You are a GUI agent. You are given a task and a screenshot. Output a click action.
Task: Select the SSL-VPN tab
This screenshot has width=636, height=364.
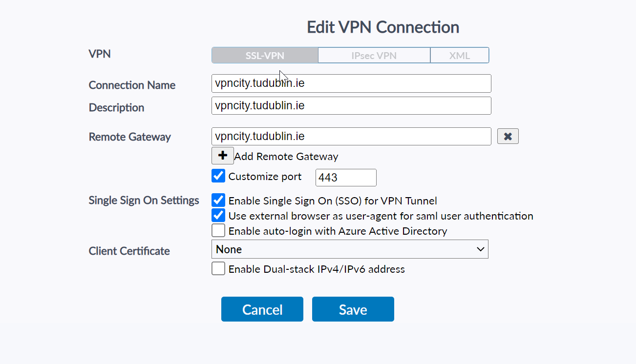tap(265, 56)
